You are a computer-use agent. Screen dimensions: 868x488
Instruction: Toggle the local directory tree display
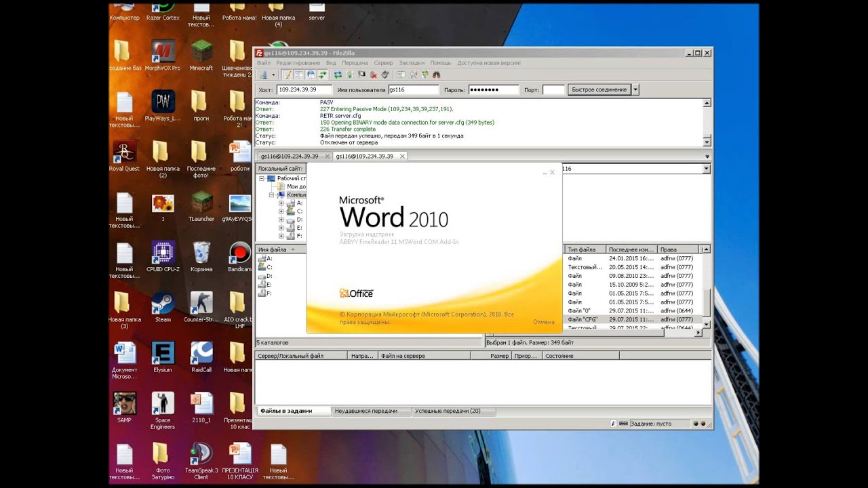coord(298,75)
